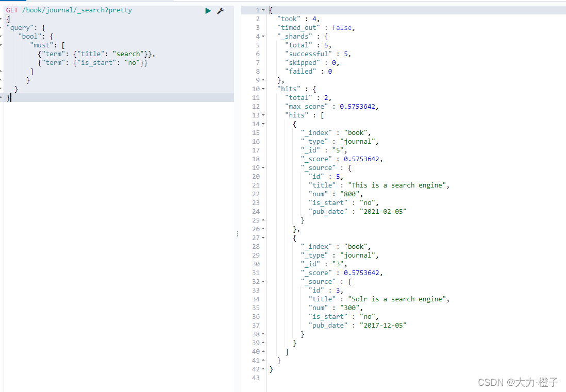Click the "_id" : "3" line
This screenshot has height=392, width=566.
coord(324,264)
